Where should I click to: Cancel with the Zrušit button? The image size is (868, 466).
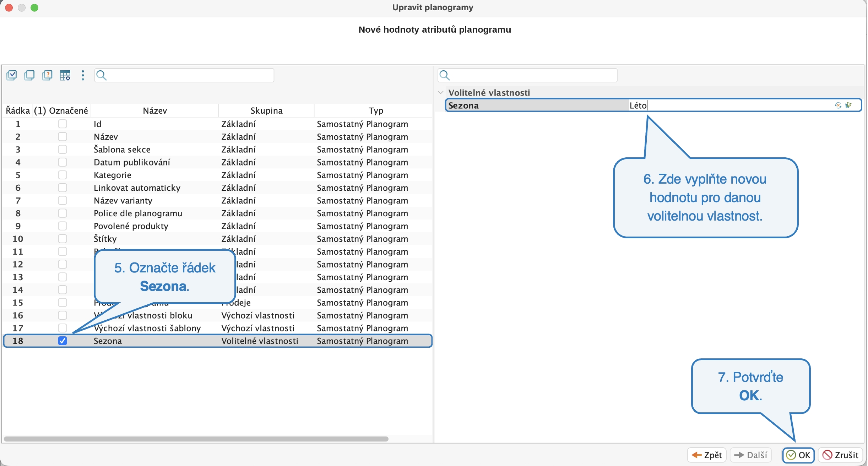click(x=841, y=455)
